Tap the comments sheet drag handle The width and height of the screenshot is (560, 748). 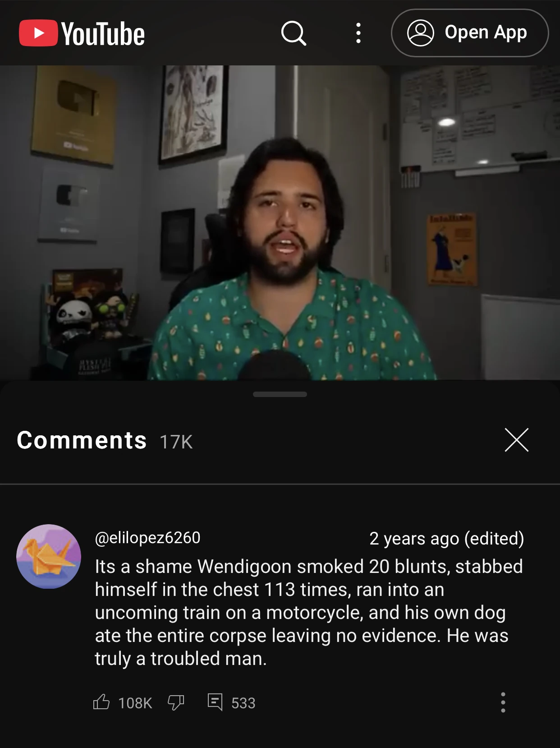tap(280, 394)
